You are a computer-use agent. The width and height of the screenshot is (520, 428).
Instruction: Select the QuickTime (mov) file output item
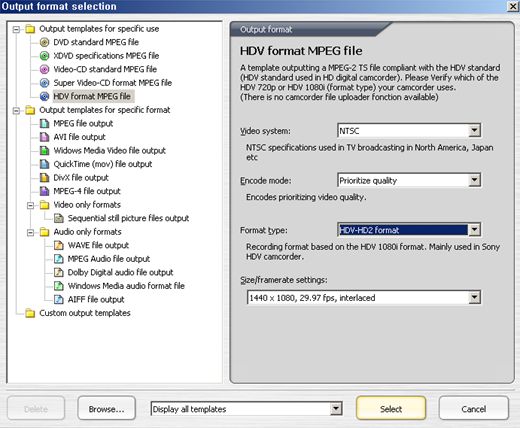click(103, 164)
